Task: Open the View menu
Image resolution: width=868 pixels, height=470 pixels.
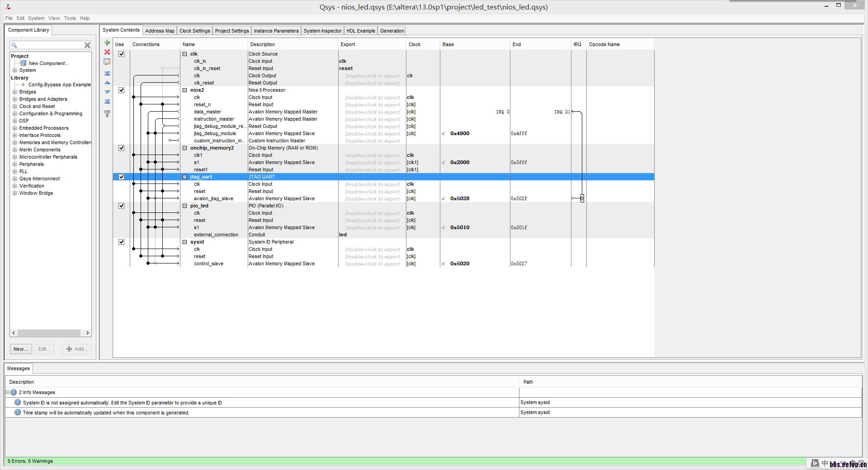Action: pos(54,18)
